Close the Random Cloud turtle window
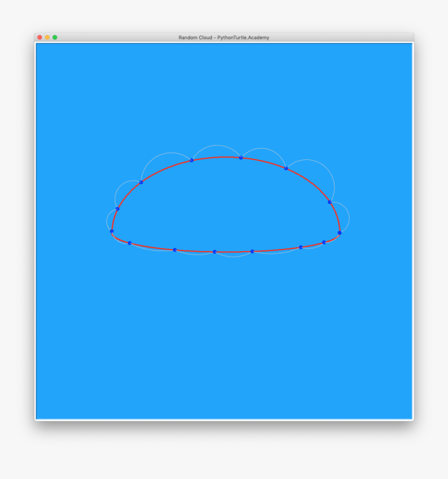Image resolution: width=448 pixels, height=479 pixels. pos(40,37)
